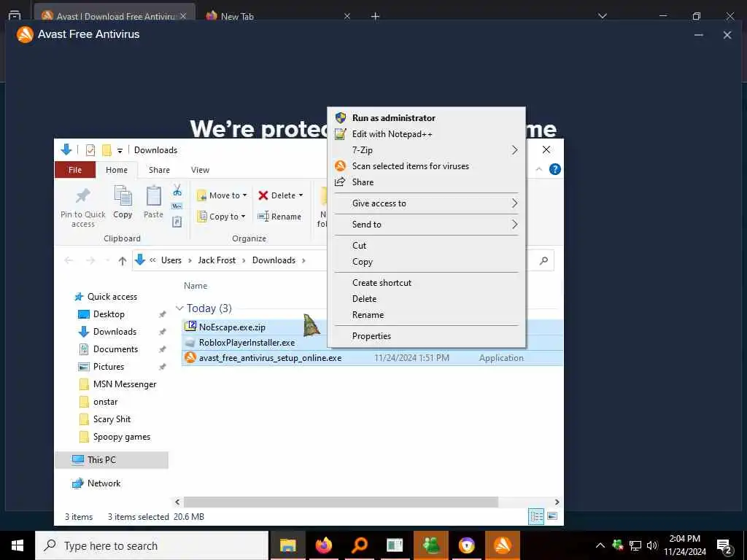Click Users in the address breadcrumb
Viewport: 747px width, 560px height.
tap(171, 260)
